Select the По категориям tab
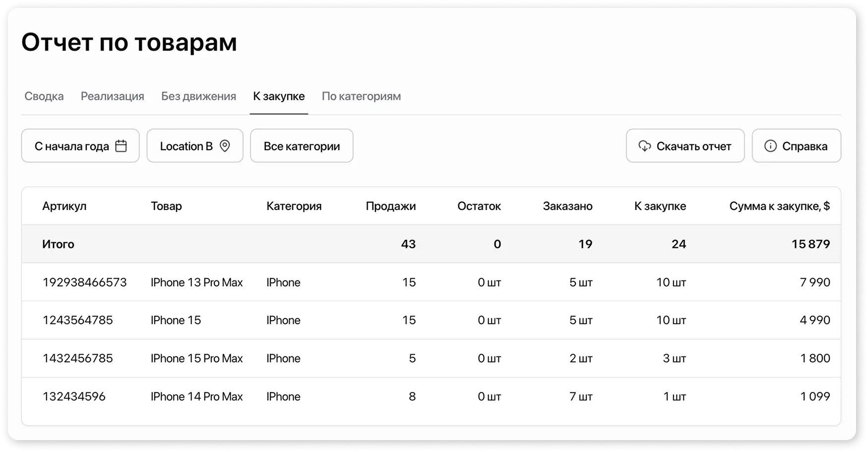Viewport: 868px width, 452px height. [361, 96]
